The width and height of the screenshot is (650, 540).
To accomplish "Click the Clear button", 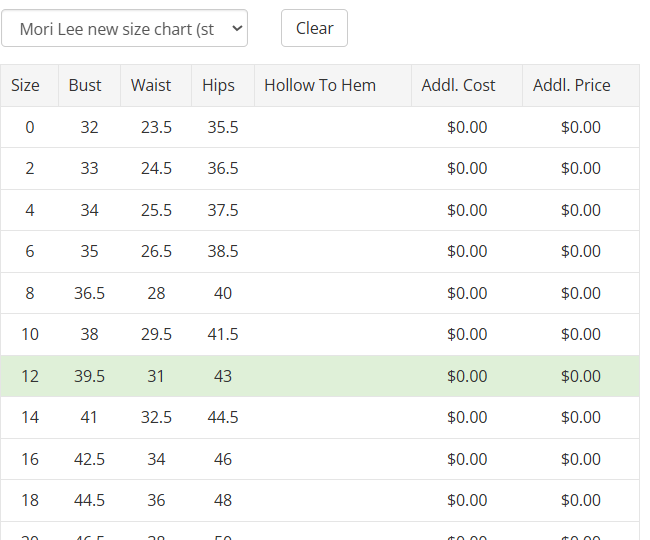I will (x=314, y=28).
